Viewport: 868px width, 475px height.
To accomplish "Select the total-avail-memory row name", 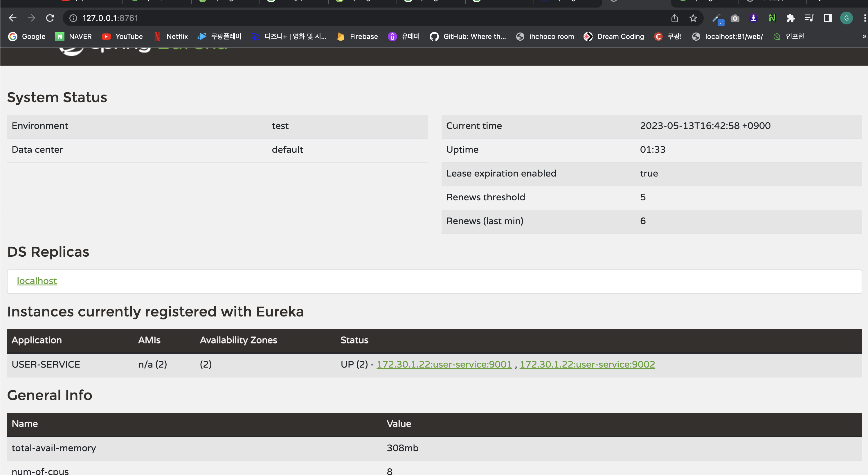I will click(x=54, y=448).
